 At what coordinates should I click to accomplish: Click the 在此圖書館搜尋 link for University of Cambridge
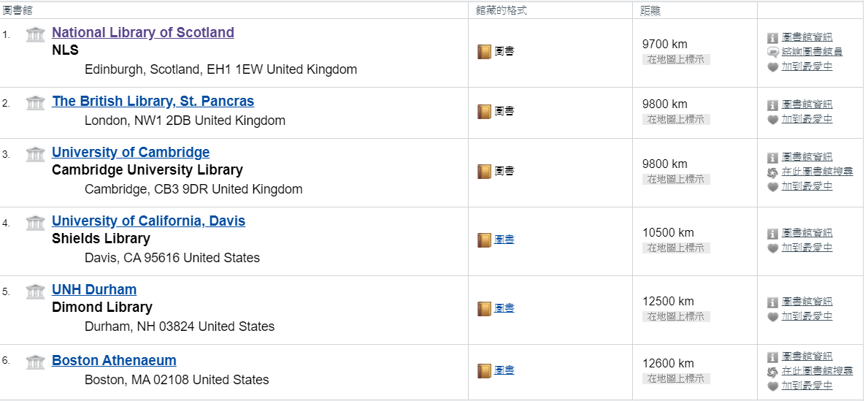(x=817, y=172)
